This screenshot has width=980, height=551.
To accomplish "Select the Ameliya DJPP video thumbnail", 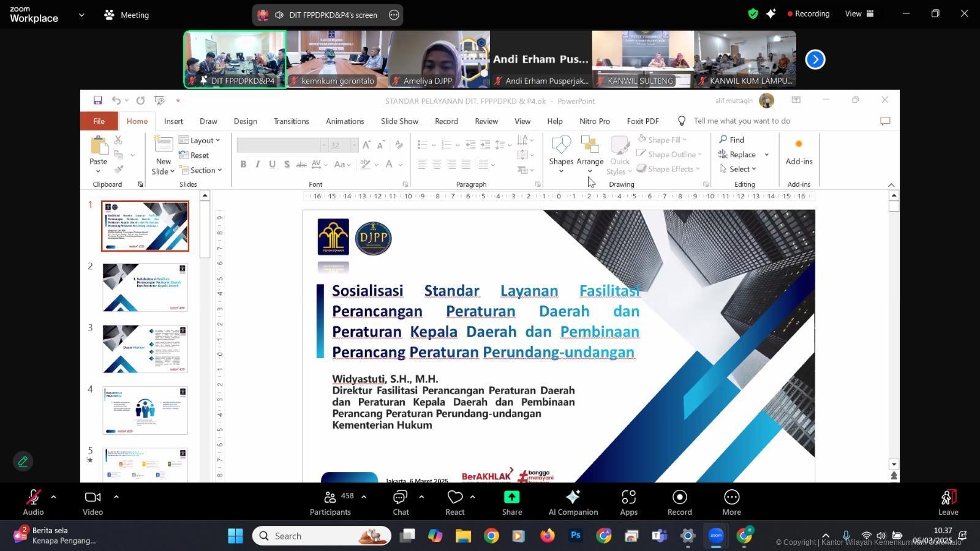I will (x=439, y=59).
